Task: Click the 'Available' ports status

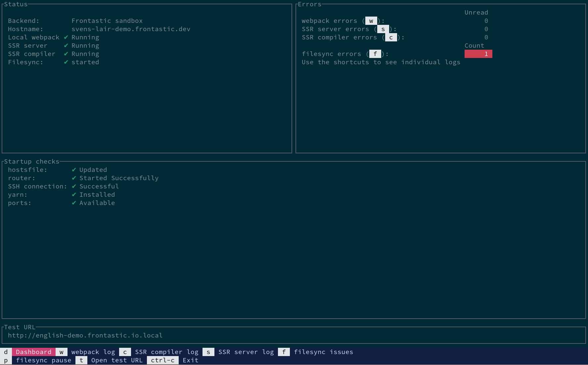Action: tap(97, 203)
